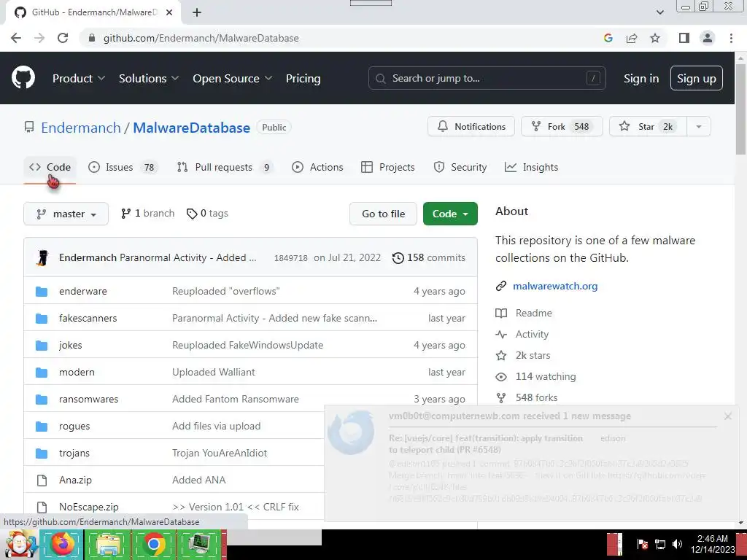
Task: Open Chrome three-dot menu
Action: (731, 38)
